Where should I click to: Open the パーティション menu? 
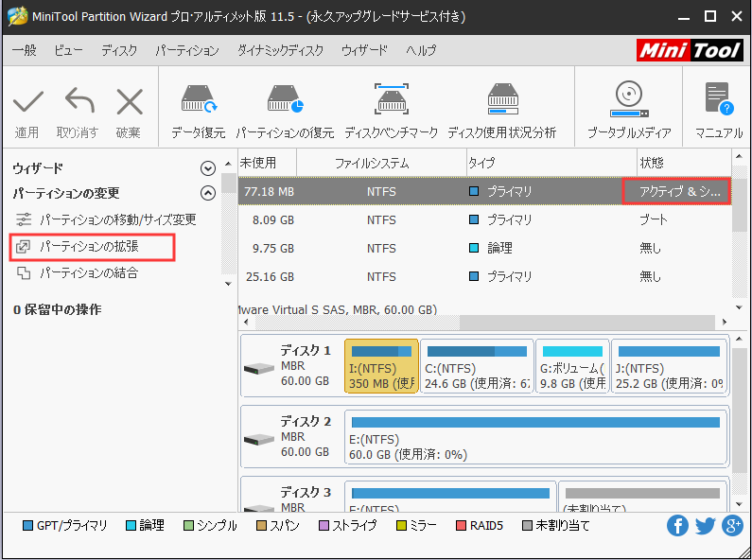(x=187, y=50)
